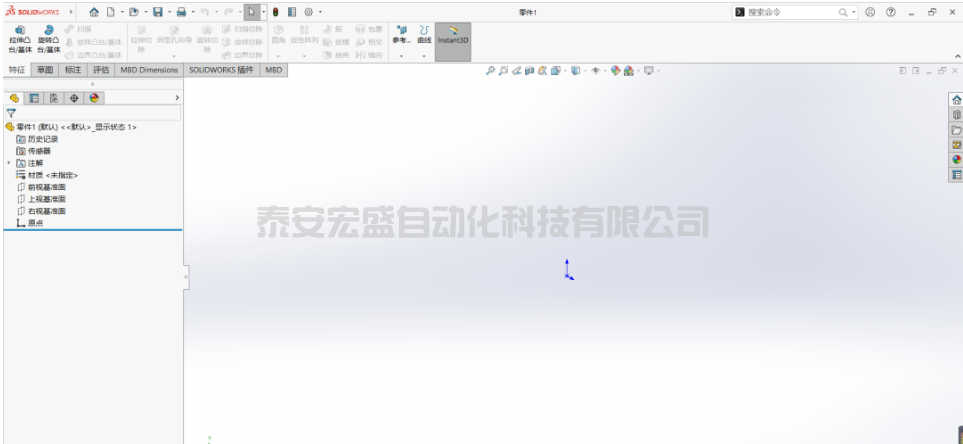Toggle the Select arrow cursor tool

click(251, 12)
